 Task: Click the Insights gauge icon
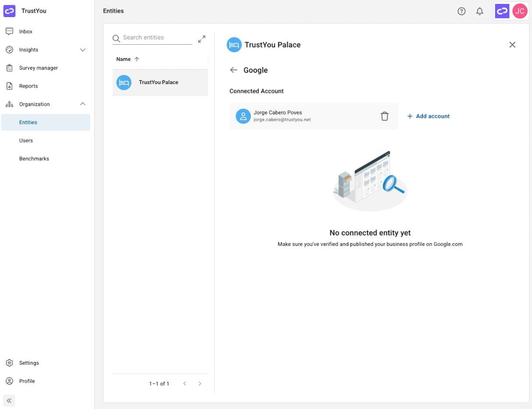click(9, 50)
